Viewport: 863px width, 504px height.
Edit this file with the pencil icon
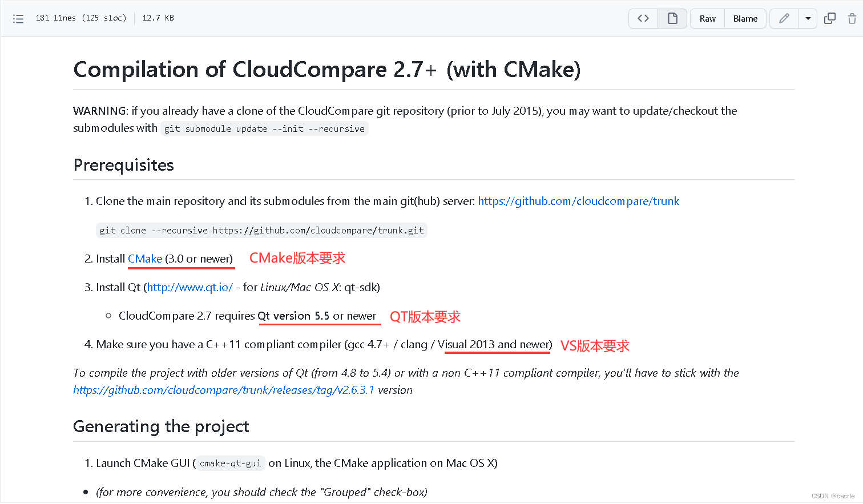point(783,18)
